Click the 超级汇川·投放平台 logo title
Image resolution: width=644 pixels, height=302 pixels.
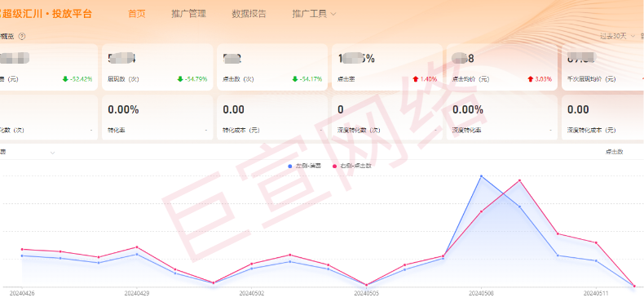[x=46, y=14]
